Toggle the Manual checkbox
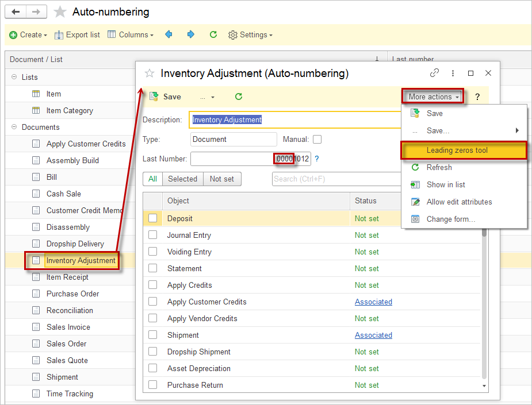 point(317,139)
